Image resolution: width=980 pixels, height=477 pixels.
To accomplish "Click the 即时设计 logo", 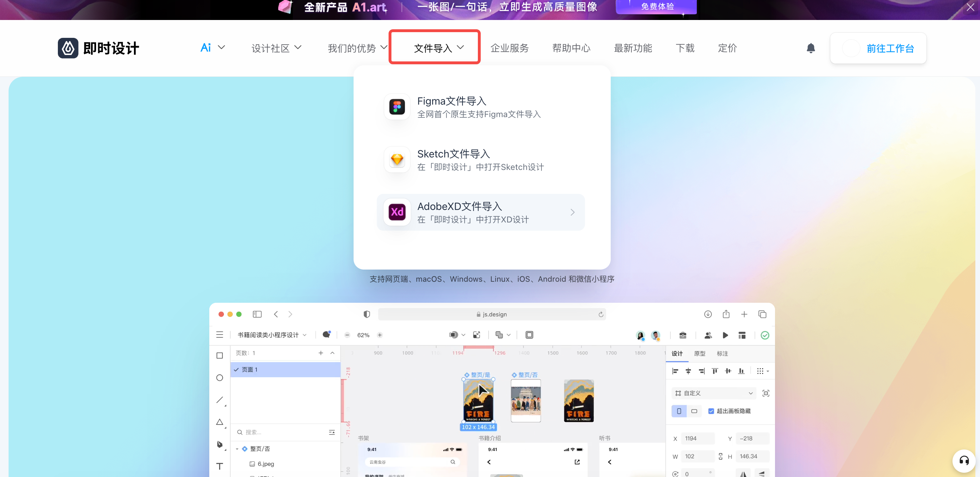I will pos(99,48).
